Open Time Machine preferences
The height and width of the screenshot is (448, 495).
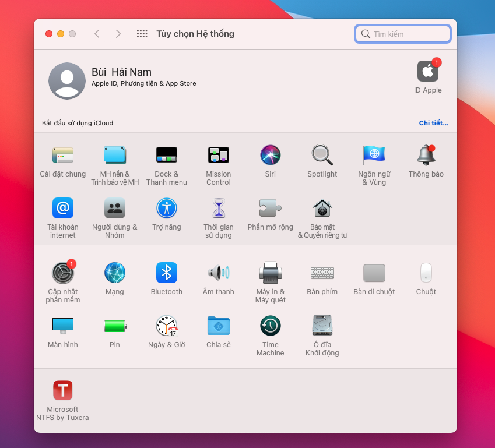point(270,326)
